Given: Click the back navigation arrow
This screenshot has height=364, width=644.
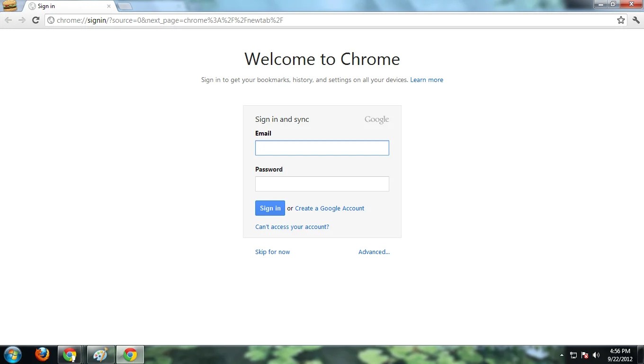Looking at the screenshot, I should pyautogui.click(x=8, y=20).
